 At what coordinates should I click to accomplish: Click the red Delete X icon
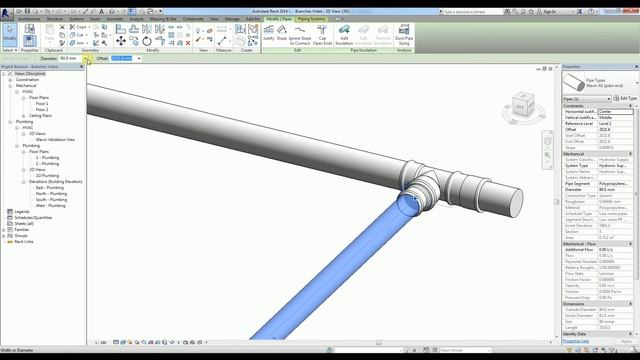(x=188, y=43)
